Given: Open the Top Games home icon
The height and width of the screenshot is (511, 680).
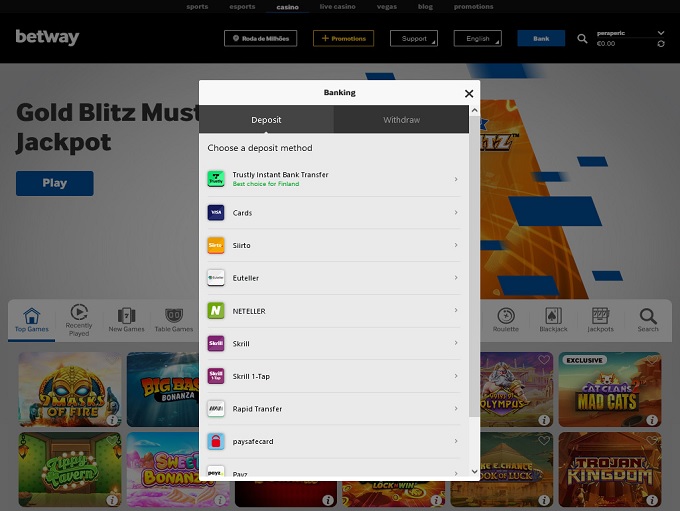Looking at the screenshot, I should tap(31, 319).
